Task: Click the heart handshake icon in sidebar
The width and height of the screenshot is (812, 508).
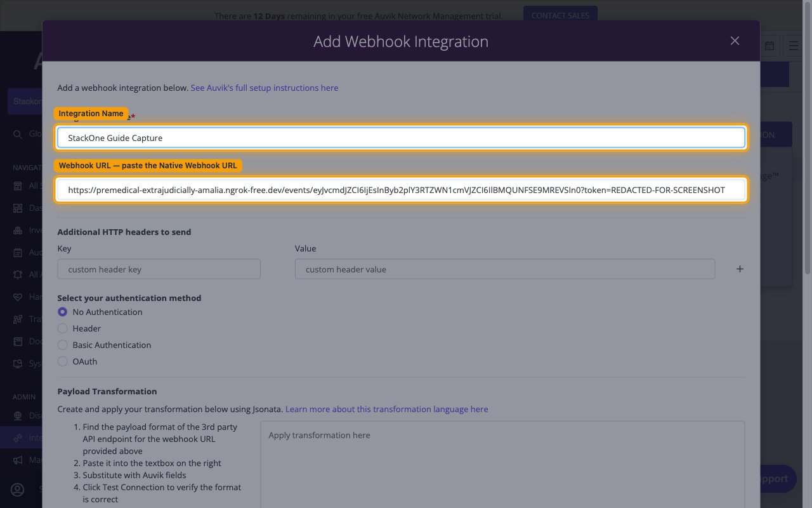Action: point(18,297)
